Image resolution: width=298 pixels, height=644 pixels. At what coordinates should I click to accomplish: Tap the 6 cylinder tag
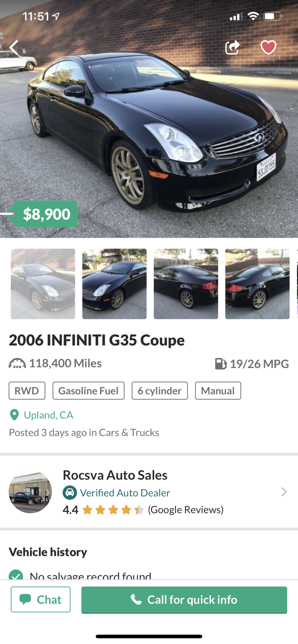tap(160, 391)
